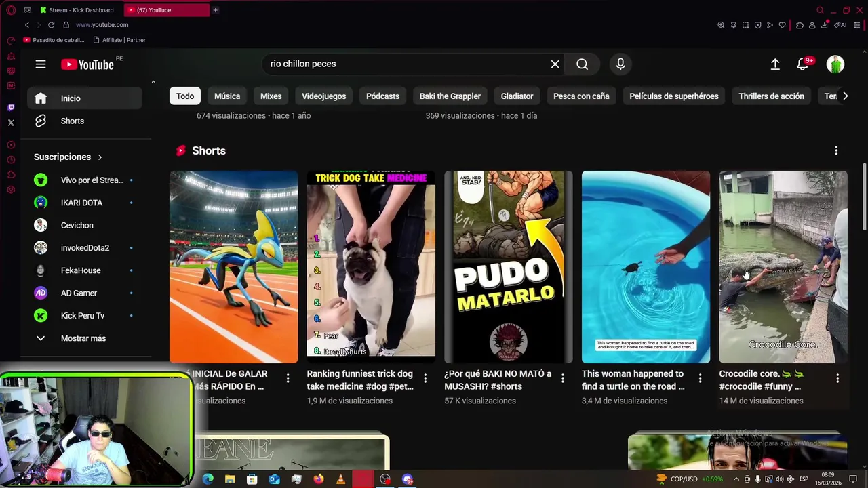The width and height of the screenshot is (868, 488).
Task: Open VLC from the Windows taskbar
Action: (340, 479)
